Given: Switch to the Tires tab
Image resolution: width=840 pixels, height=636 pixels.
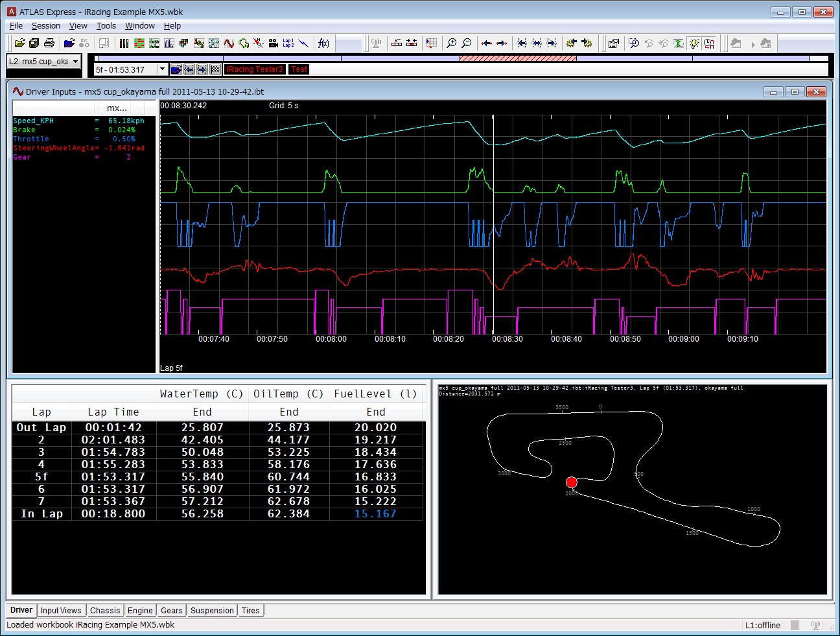Looking at the screenshot, I should click(x=251, y=611).
